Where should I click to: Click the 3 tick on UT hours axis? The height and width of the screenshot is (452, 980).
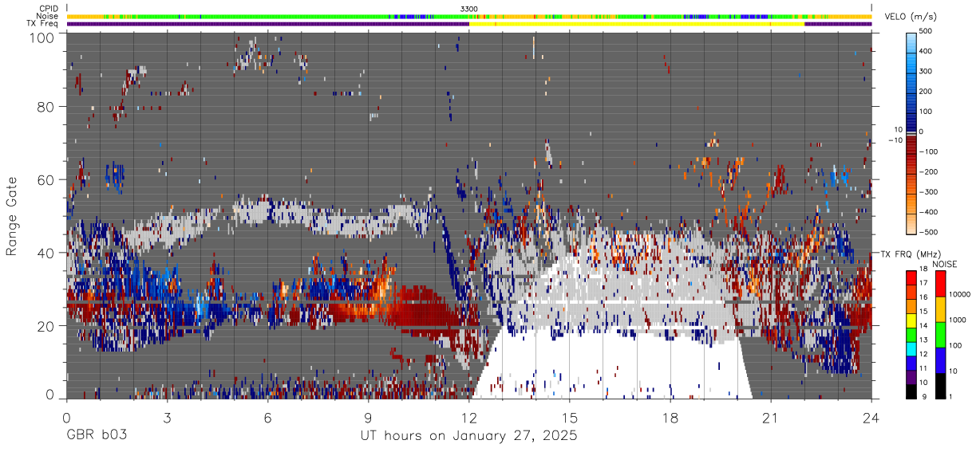point(167,418)
